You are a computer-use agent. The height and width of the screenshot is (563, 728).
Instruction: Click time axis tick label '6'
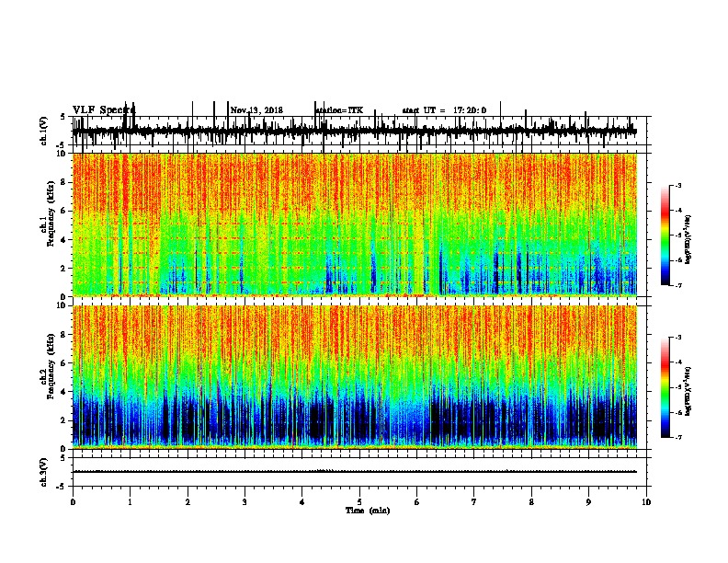417,502
